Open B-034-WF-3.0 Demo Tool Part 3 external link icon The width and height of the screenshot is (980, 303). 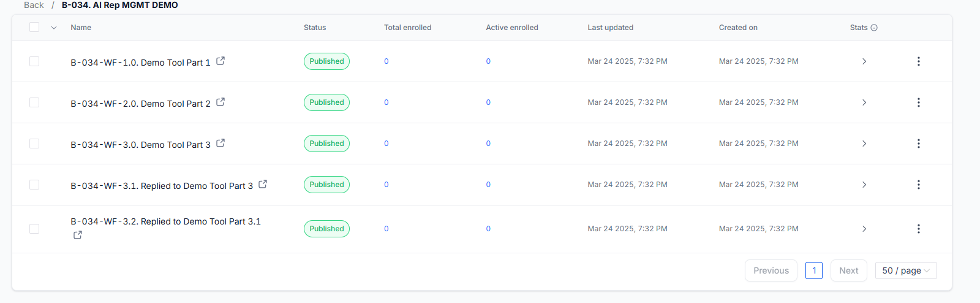221,143
